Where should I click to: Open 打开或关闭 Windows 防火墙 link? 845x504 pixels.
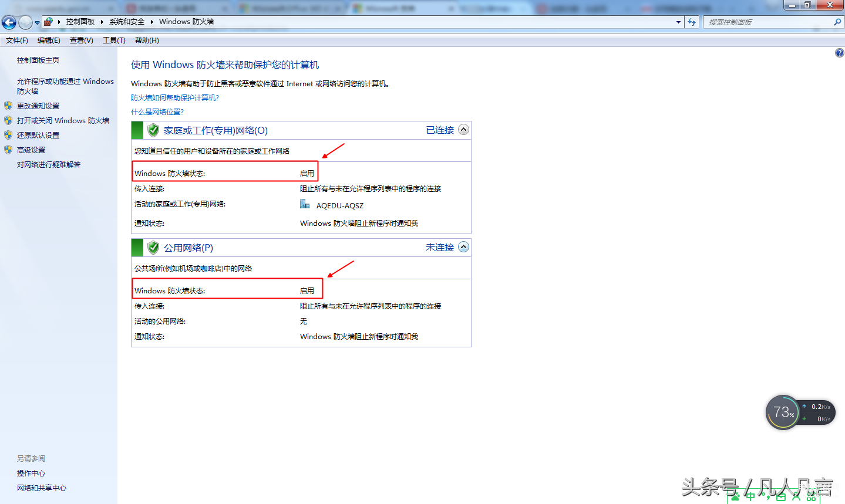(x=63, y=121)
